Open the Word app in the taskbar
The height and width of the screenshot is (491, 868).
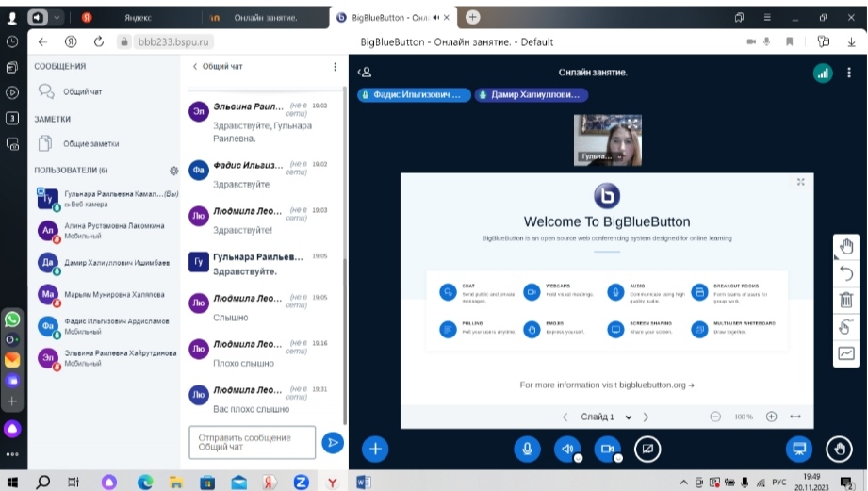tap(364, 482)
